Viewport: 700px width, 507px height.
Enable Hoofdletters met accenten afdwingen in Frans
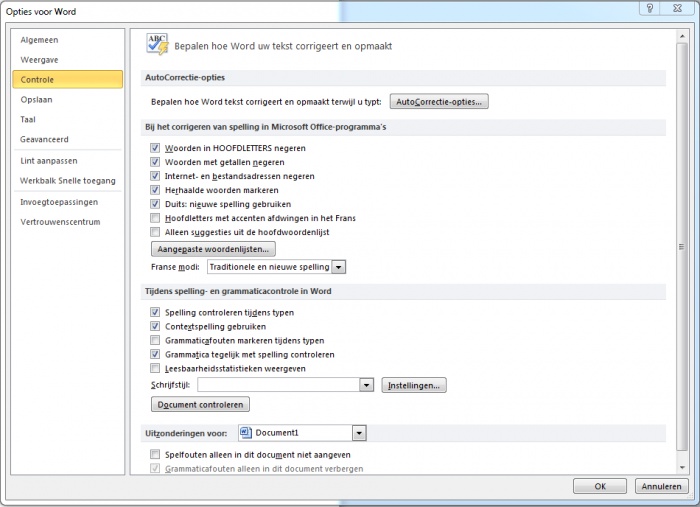(x=155, y=218)
